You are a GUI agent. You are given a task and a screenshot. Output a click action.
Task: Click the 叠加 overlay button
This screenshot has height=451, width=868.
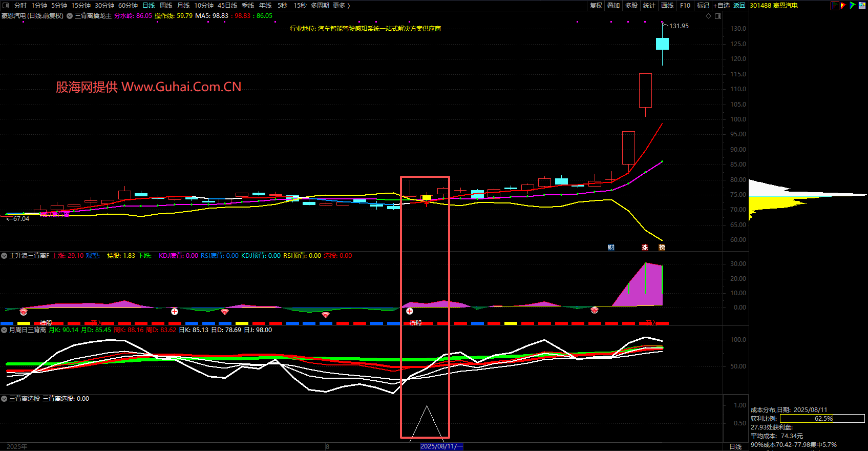[x=613, y=6]
